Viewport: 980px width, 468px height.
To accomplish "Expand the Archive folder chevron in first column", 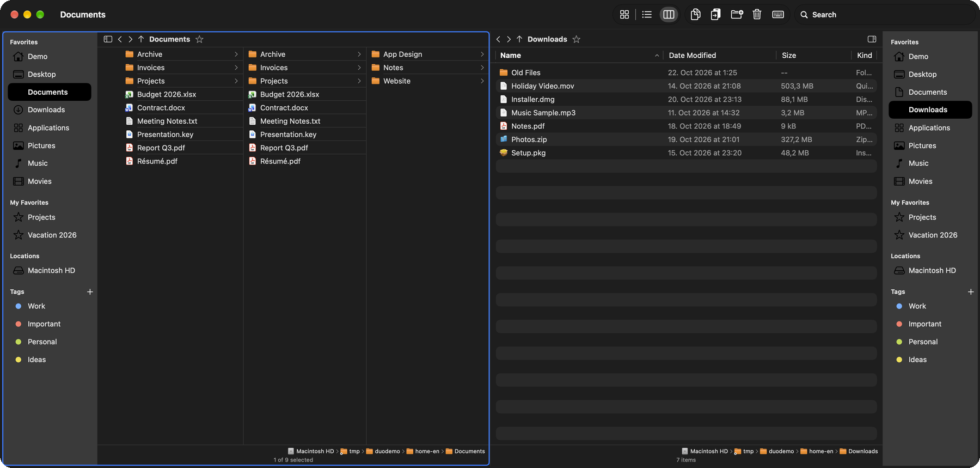I will click(236, 54).
